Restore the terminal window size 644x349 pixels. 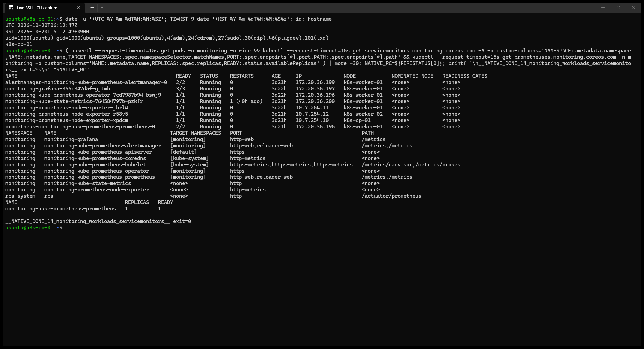click(618, 8)
